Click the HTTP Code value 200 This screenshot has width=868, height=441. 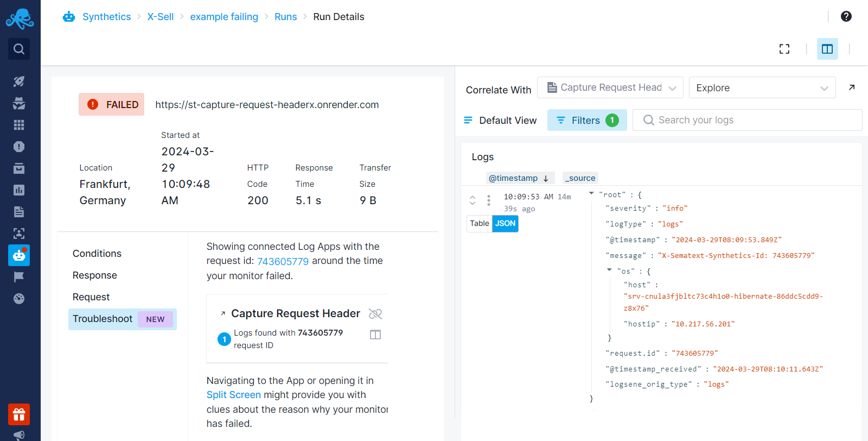pyautogui.click(x=258, y=200)
